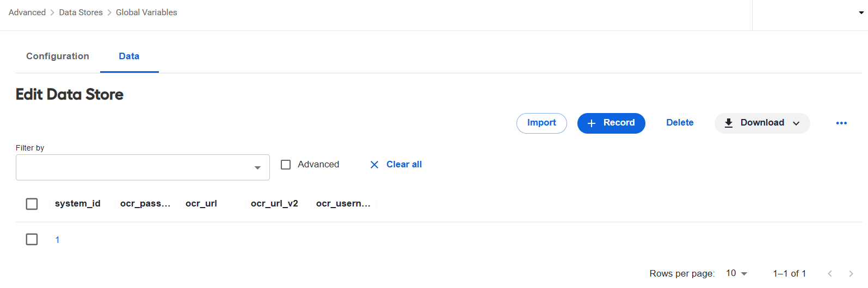
Task: Enable the Advanced filter checkbox
Action: click(286, 165)
